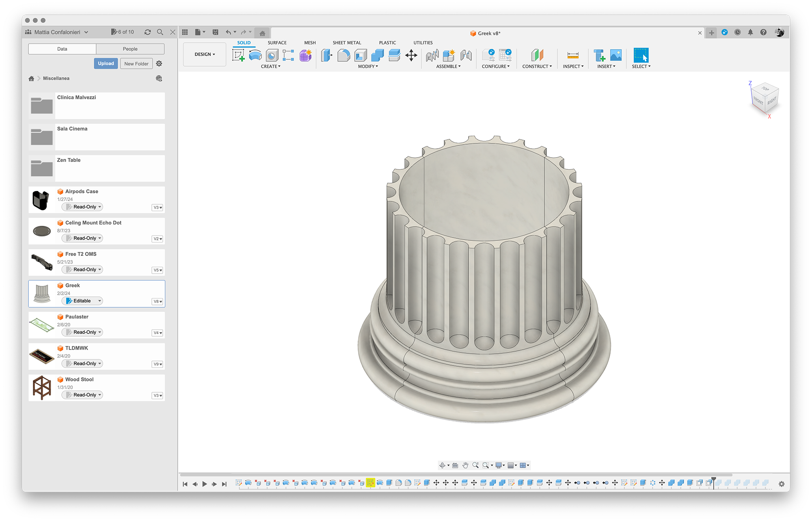Switch to the People tab

coord(130,49)
